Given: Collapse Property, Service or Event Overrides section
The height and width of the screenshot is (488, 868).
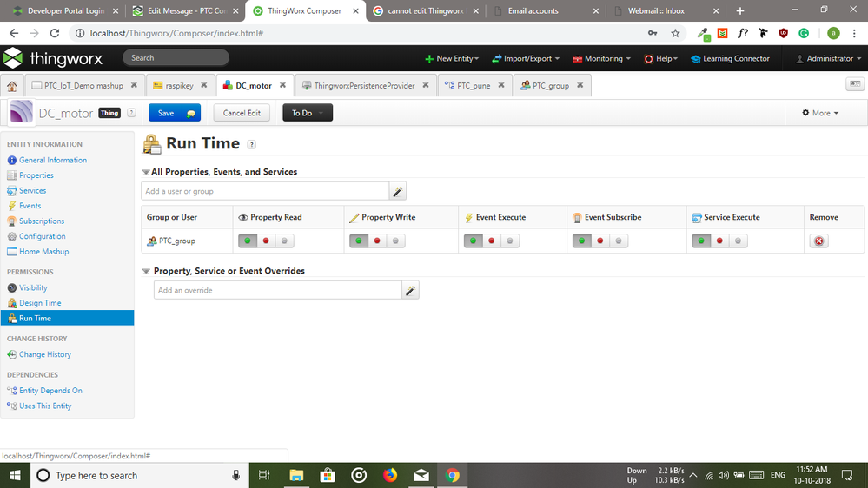Looking at the screenshot, I should click(146, 271).
